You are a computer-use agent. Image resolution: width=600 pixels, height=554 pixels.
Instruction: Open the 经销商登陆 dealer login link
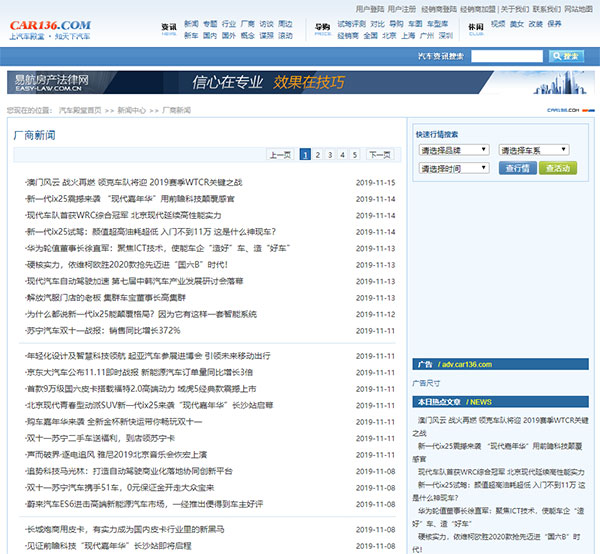[x=439, y=9]
